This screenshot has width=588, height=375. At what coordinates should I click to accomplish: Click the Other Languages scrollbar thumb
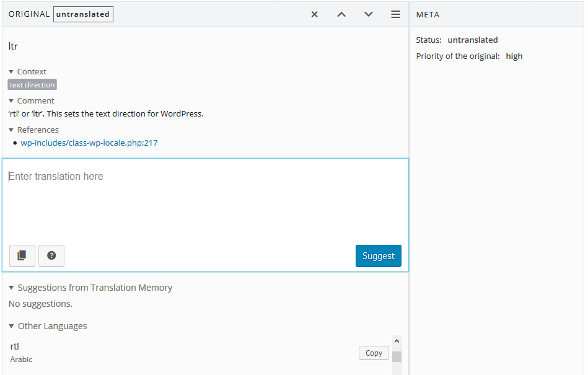click(397, 356)
